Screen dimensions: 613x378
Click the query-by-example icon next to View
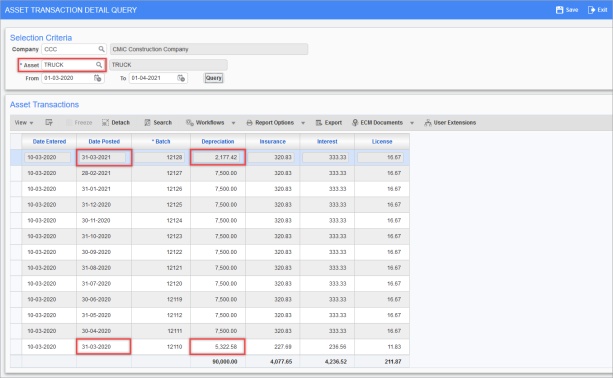[49, 122]
